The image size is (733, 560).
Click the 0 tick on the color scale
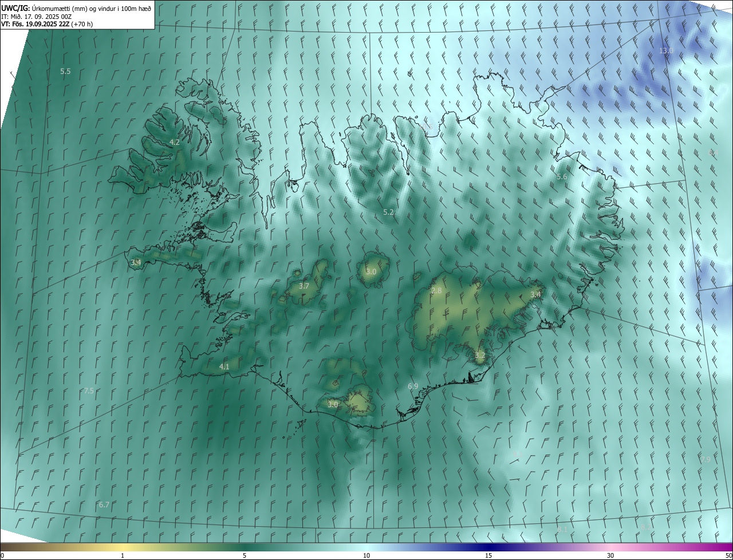(x=2, y=555)
